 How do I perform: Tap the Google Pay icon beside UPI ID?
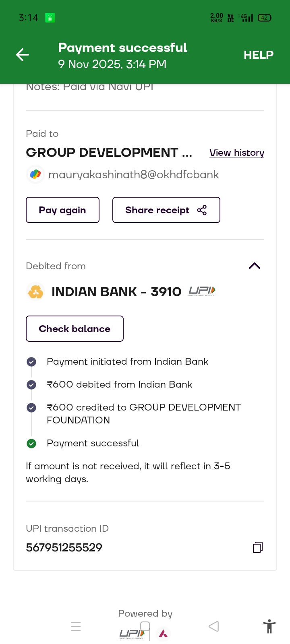click(x=35, y=175)
